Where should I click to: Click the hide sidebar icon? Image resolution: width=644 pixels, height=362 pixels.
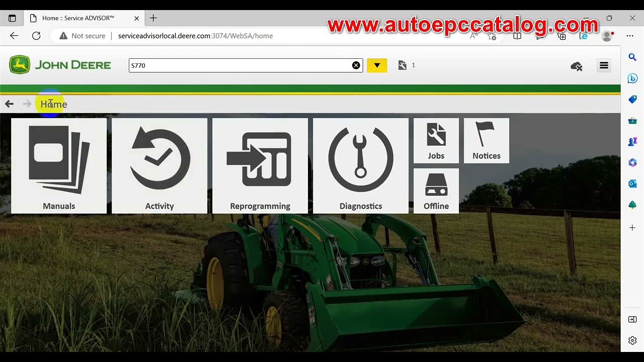pyautogui.click(x=632, y=319)
